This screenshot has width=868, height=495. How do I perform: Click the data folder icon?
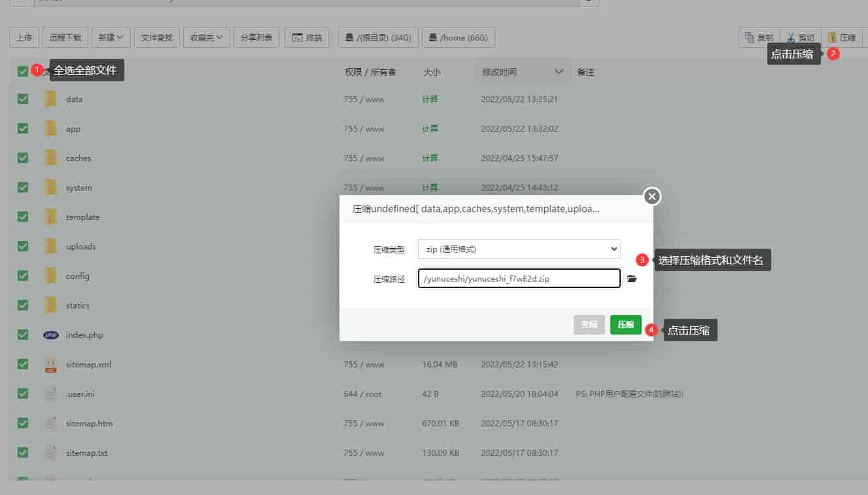coord(50,99)
